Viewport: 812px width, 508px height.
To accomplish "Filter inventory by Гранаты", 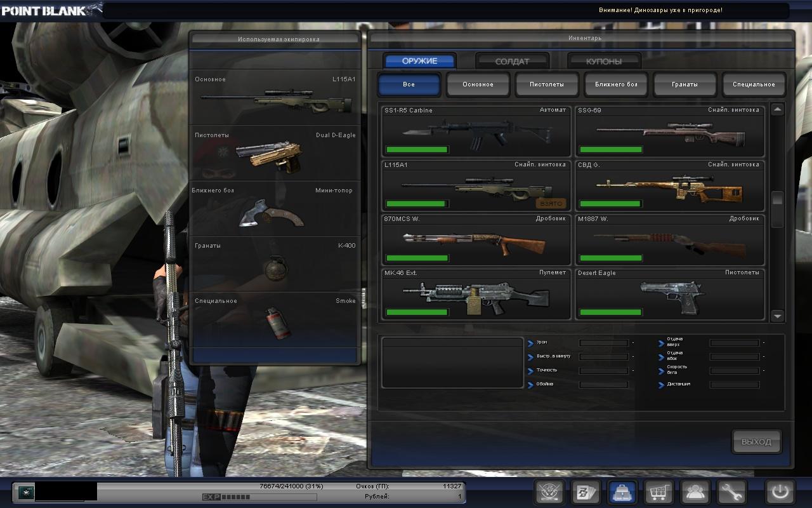I will (685, 84).
